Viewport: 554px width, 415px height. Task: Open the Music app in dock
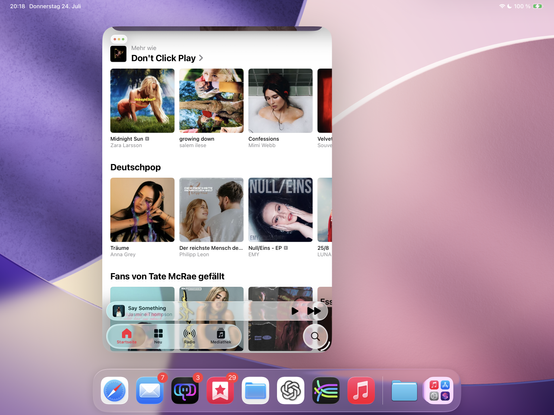click(x=361, y=390)
